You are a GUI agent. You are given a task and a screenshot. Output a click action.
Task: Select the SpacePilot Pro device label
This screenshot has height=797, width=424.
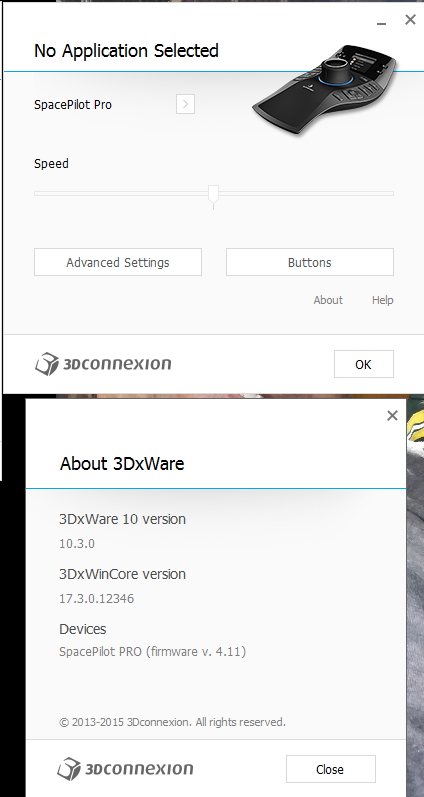coord(73,105)
